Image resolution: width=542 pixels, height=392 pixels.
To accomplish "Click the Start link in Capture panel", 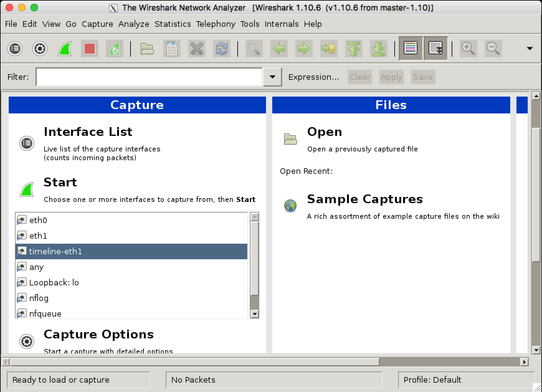I will point(60,182).
